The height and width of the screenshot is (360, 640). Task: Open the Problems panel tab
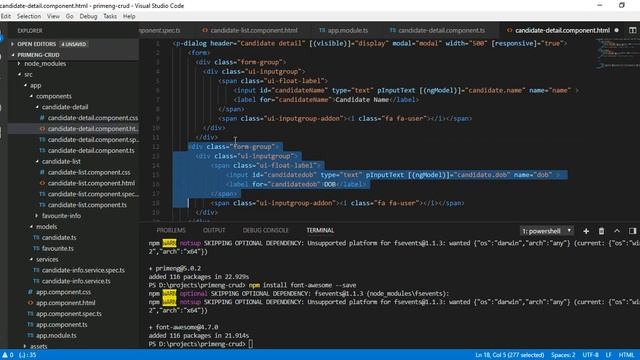click(x=171, y=230)
